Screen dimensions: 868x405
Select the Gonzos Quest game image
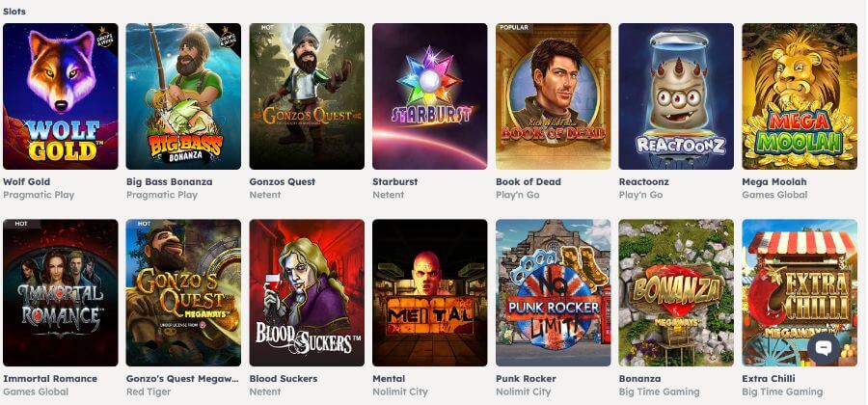point(307,96)
